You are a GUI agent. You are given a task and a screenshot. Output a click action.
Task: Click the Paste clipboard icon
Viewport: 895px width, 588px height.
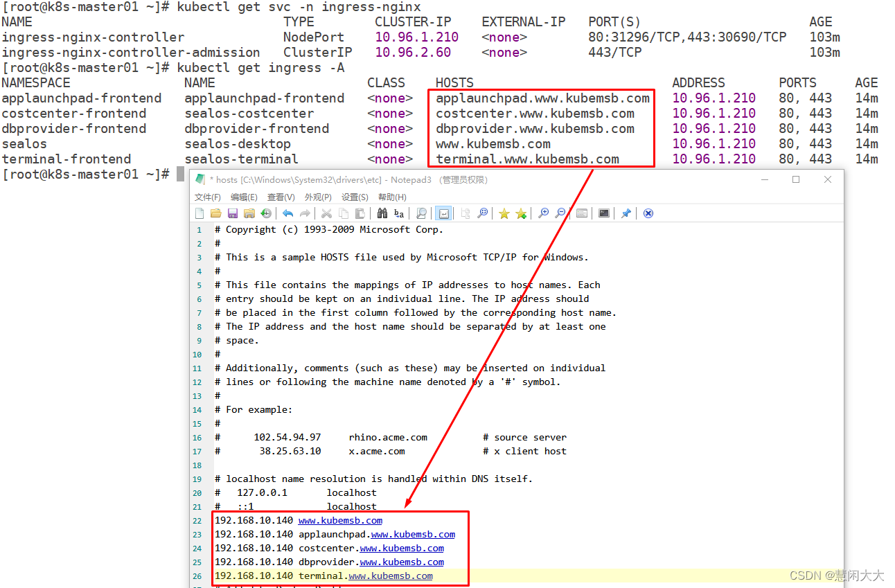click(x=360, y=213)
